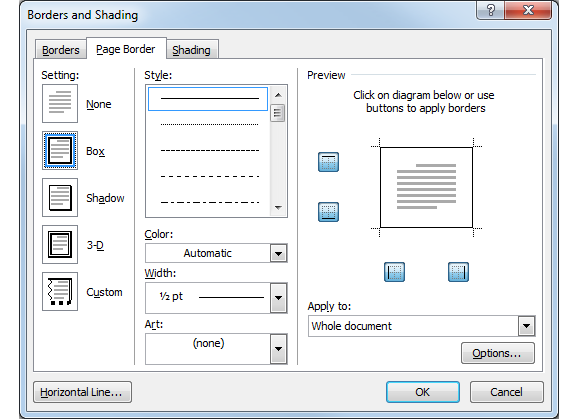Click the Style list scrollbar down arrow
This screenshot has width=575, height=419.
click(x=278, y=208)
